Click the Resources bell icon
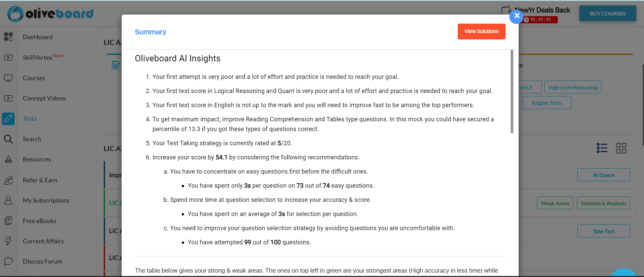The width and height of the screenshot is (644, 277). tap(8, 159)
